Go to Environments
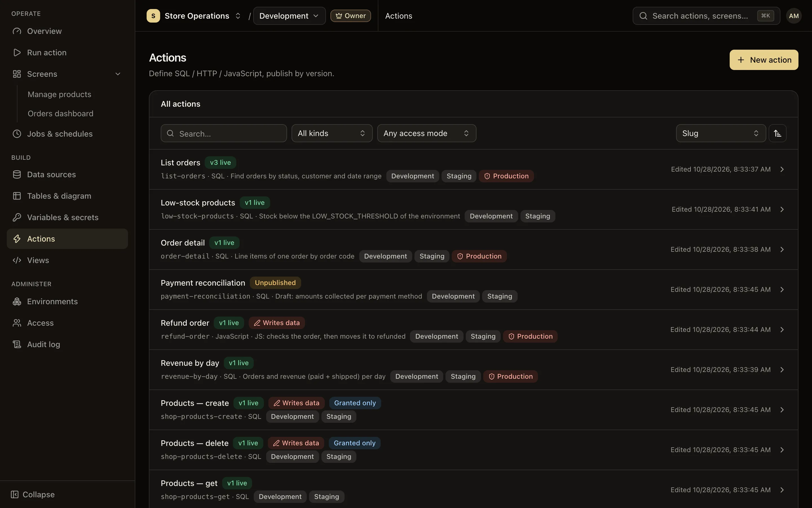 pyautogui.click(x=67, y=301)
